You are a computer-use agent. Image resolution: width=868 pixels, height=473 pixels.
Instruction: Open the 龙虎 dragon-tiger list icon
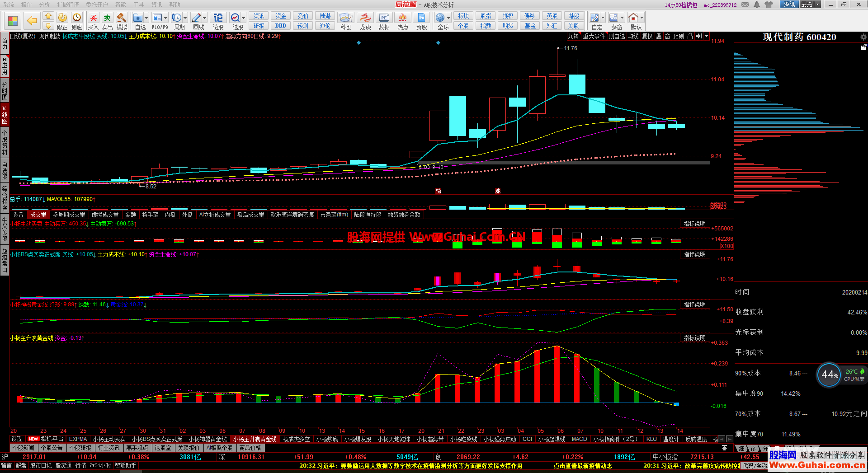(365, 20)
